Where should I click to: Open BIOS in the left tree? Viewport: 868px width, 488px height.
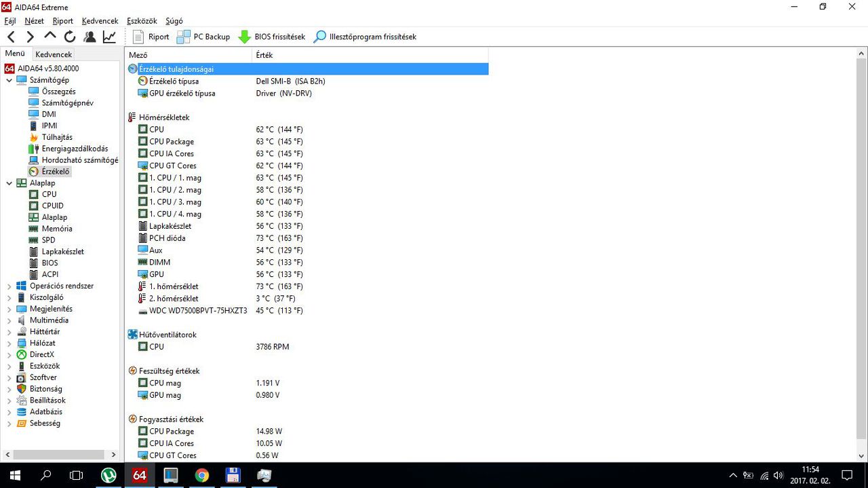pyautogui.click(x=50, y=263)
